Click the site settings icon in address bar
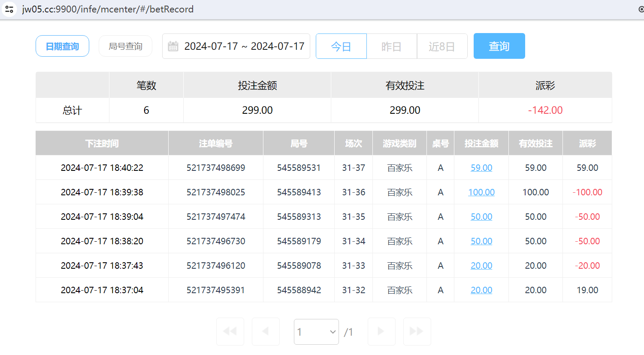The width and height of the screenshot is (644, 355). [x=9, y=9]
